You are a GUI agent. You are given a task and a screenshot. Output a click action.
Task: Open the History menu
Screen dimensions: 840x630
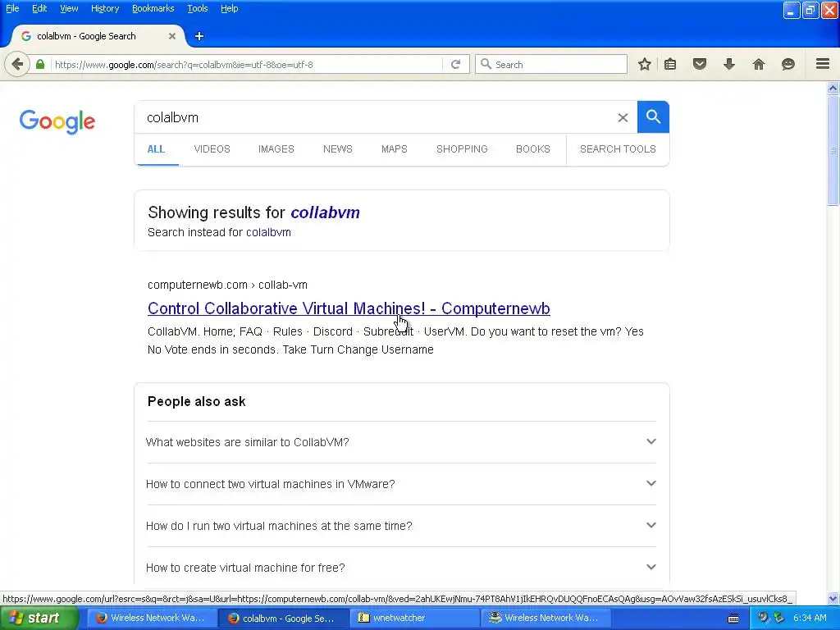(104, 8)
